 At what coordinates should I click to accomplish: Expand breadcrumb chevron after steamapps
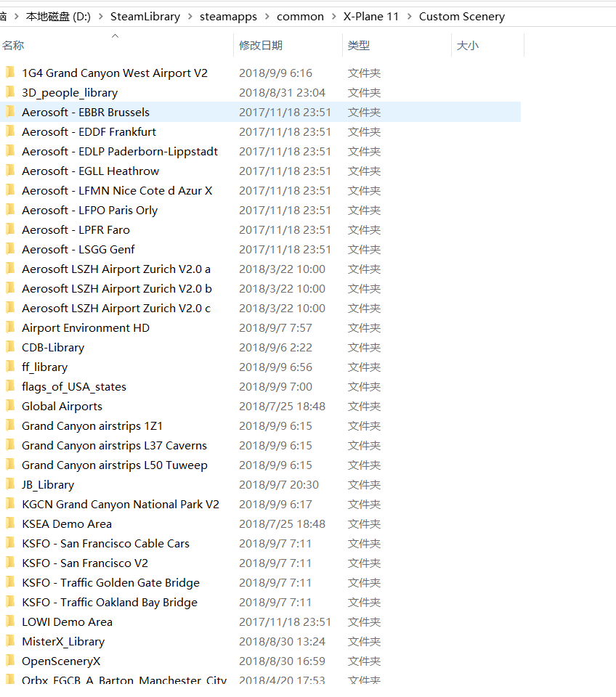click(x=267, y=17)
